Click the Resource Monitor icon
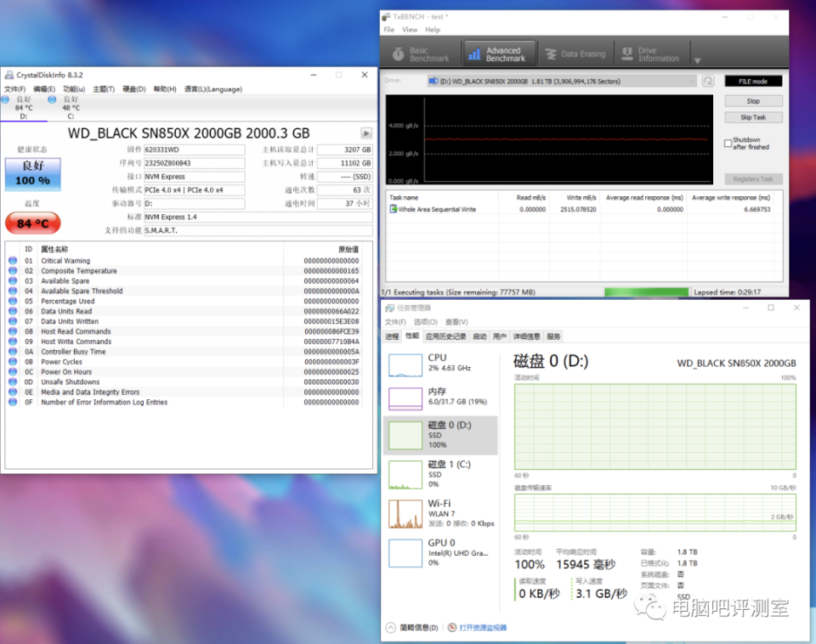 452,628
